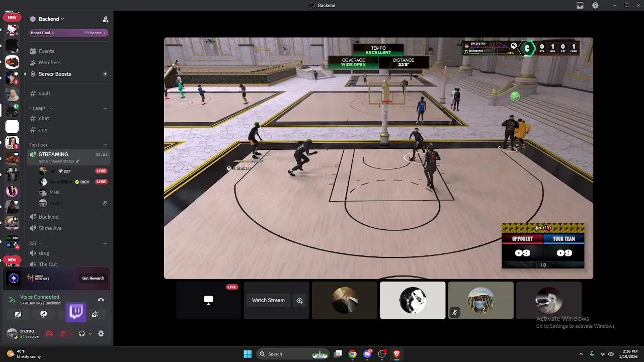Select the LIVE screen share tile
Screen dimensions: 644x362
pos(208,300)
